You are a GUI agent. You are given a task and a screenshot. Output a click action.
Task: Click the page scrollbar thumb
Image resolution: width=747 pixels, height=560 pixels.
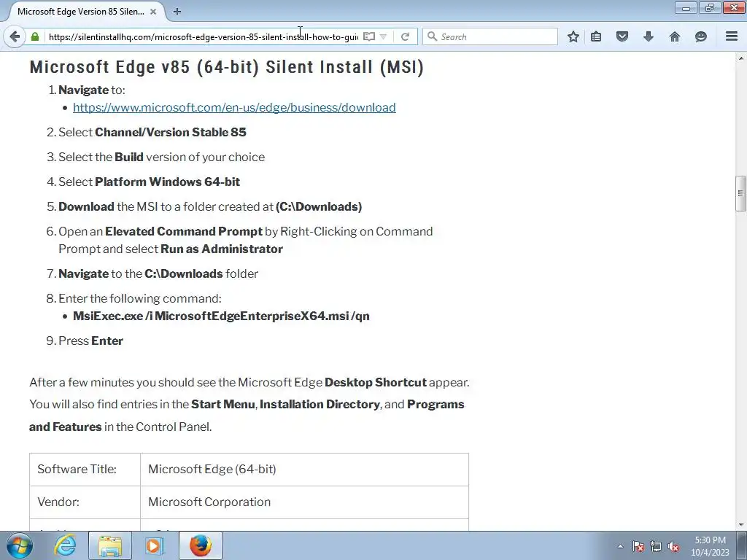click(740, 193)
